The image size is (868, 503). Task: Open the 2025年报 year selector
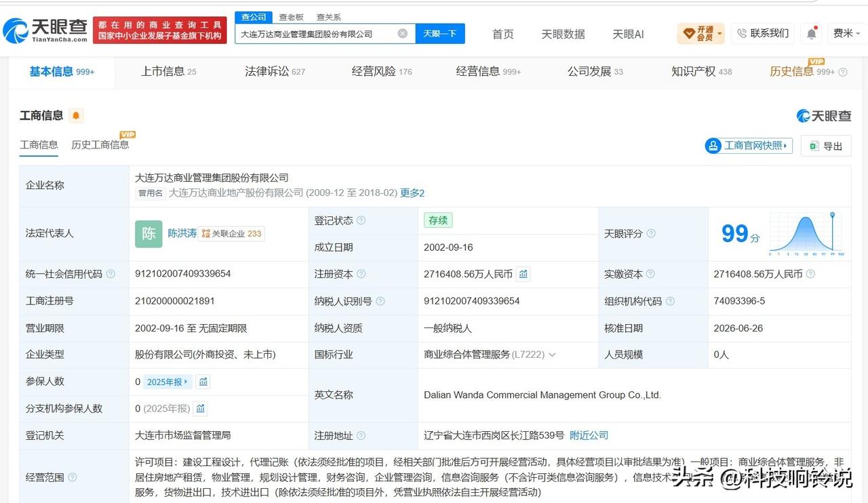168,382
